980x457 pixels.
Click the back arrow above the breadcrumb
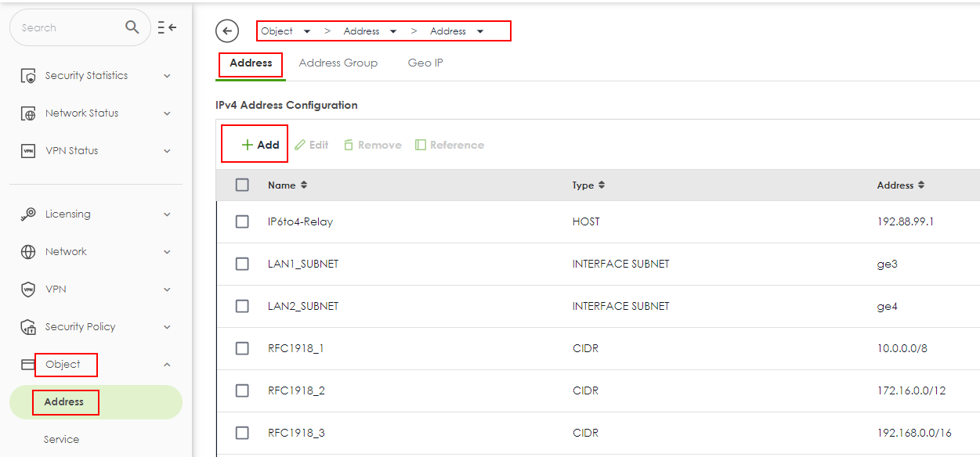pyautogui.click(x=226, y=31)
